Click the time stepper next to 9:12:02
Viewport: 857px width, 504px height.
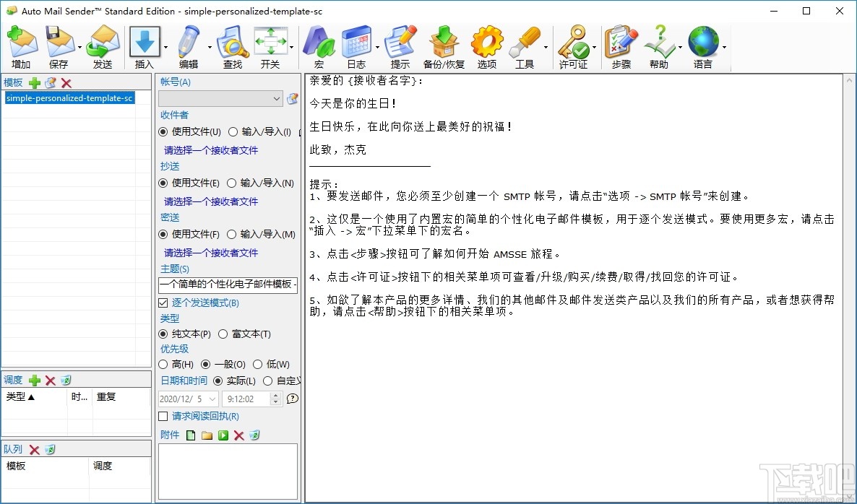pos(275,398)
